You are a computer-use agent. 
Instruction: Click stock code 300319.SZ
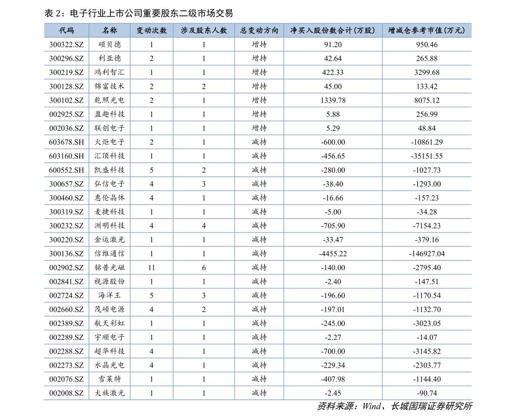tap(66, 212)
